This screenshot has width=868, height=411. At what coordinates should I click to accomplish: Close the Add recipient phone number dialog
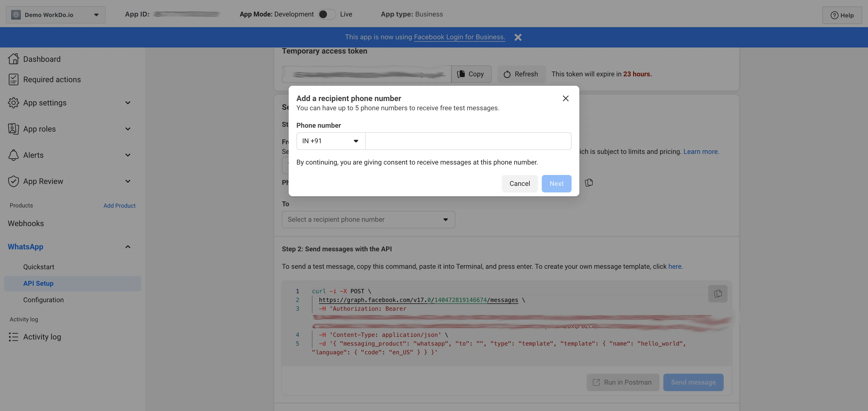(566, 98)
